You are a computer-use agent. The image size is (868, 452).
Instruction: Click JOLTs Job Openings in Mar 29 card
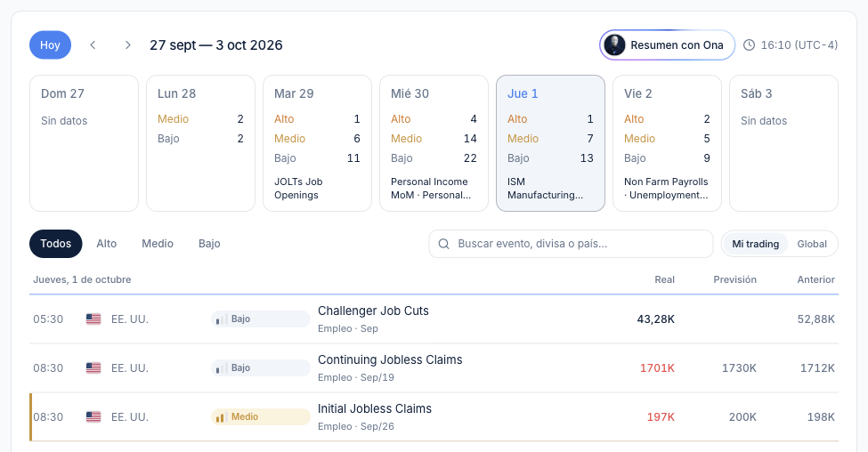point(298,188)
